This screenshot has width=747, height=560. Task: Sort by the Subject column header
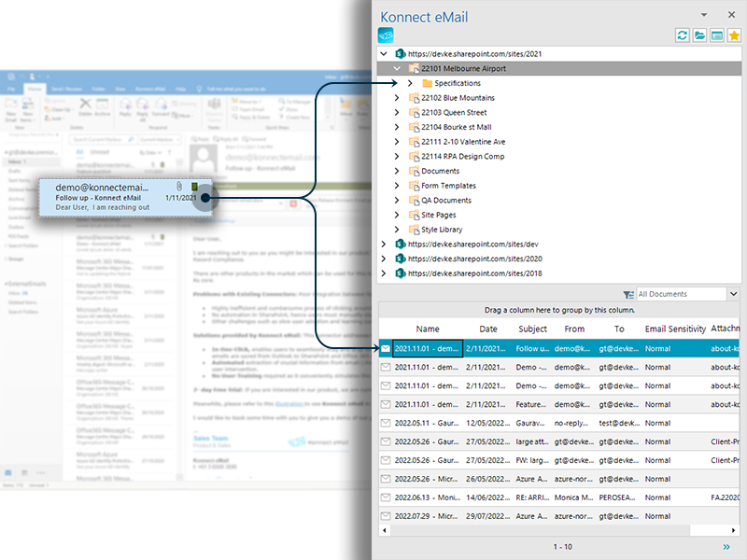pos(532,329)
